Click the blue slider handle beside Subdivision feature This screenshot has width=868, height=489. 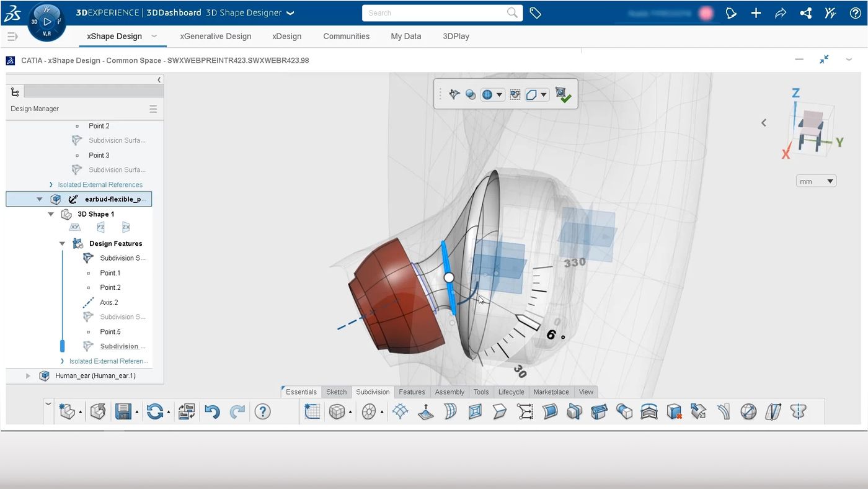(x=62, y=346)
